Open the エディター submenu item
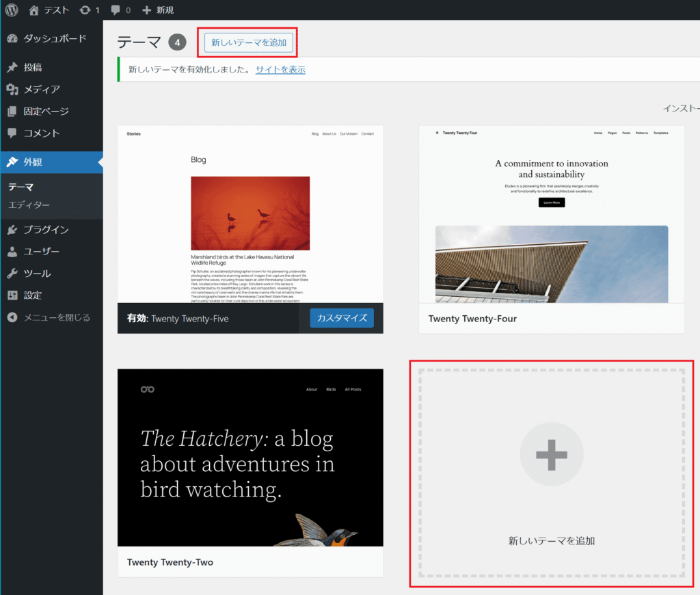The height and width of the screenshot is (595, 700). point(29,205)
